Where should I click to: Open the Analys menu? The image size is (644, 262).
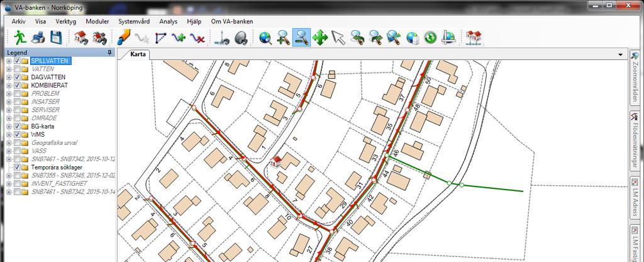pyautogui.click(x=169, y=21)
